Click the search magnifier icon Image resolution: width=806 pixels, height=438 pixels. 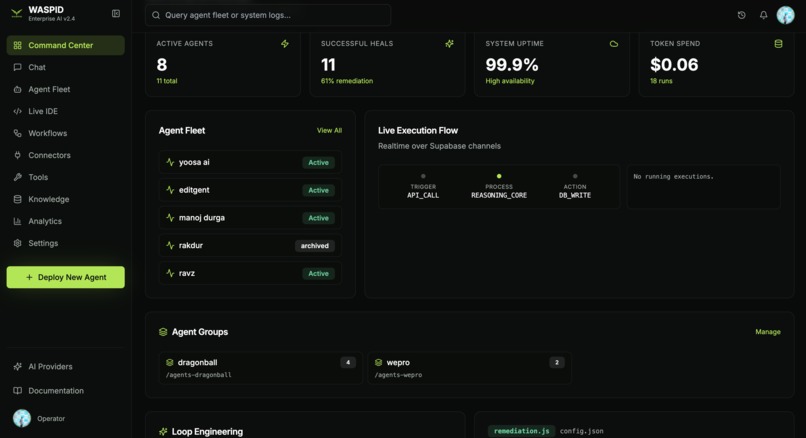coord(156,15)
